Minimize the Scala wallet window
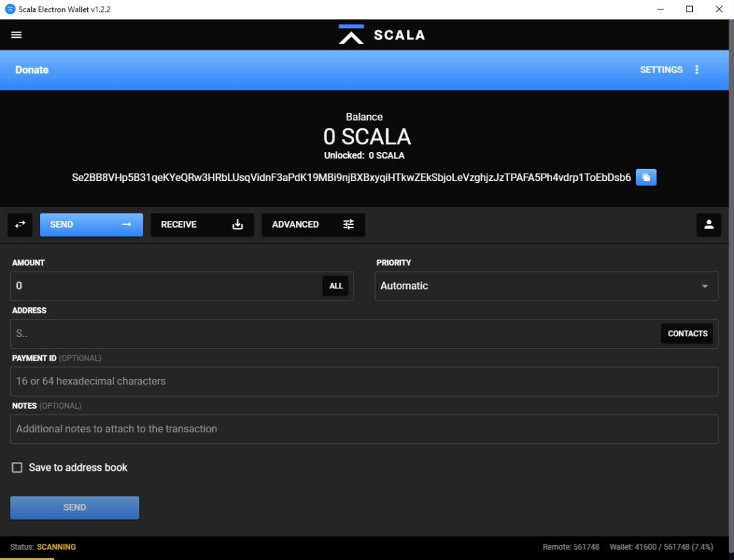Image resolution: width=734 pixels, height=560 pixels. click(x=660, y=9)
